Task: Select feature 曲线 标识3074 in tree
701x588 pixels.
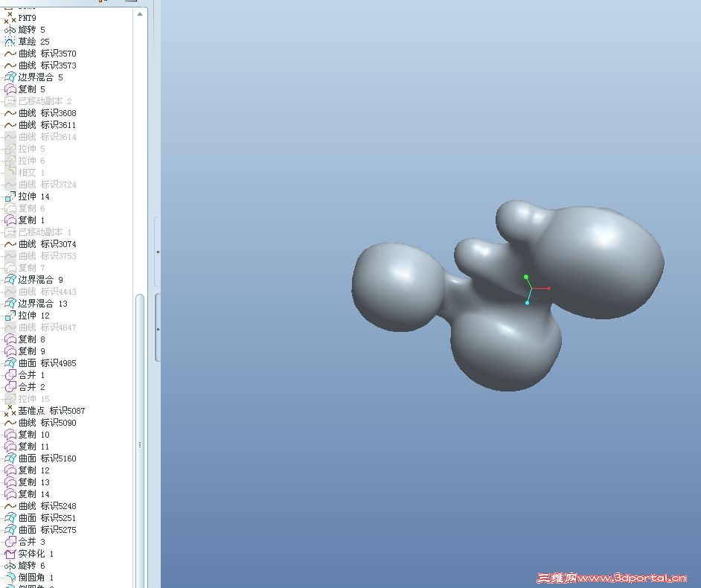Action: point(48,244)
